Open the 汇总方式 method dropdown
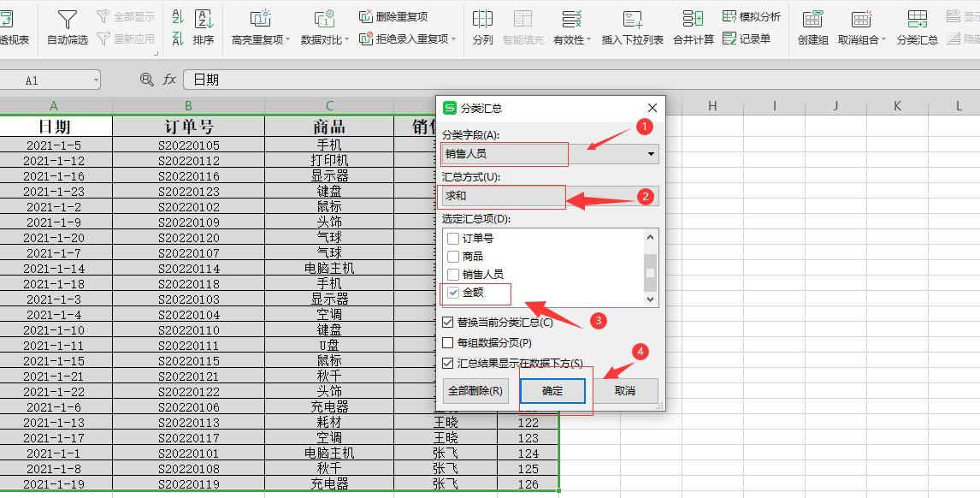The height and width of the screenshot is (498, 980). (x=652, y=196)
